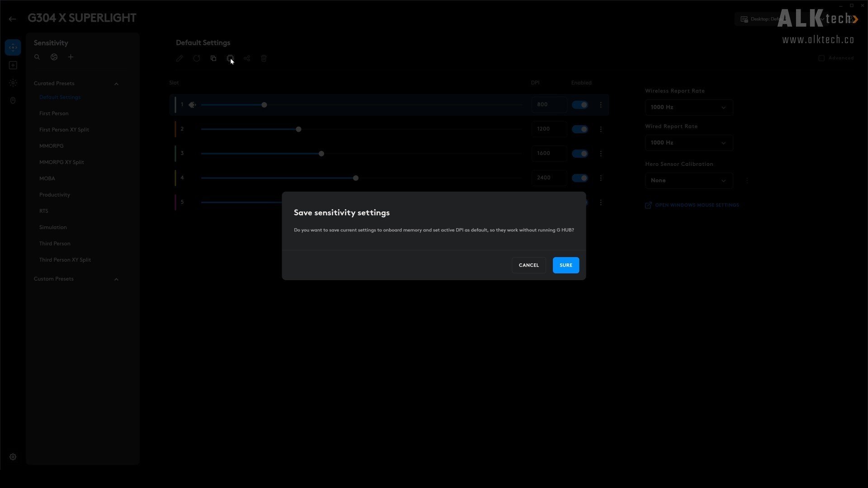Select the First Person preset
The width and height of the screenshot is (868, 488).
point(54,113)
